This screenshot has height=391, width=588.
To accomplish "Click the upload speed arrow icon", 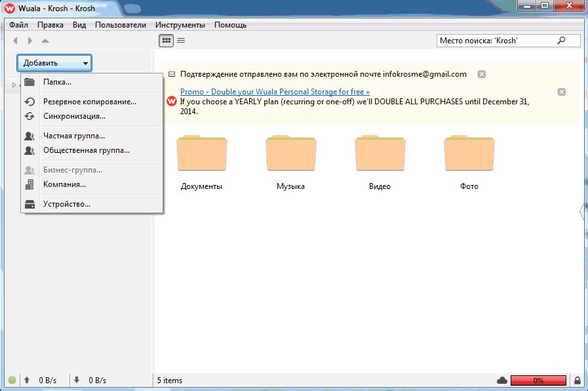I will coord(27,380).
